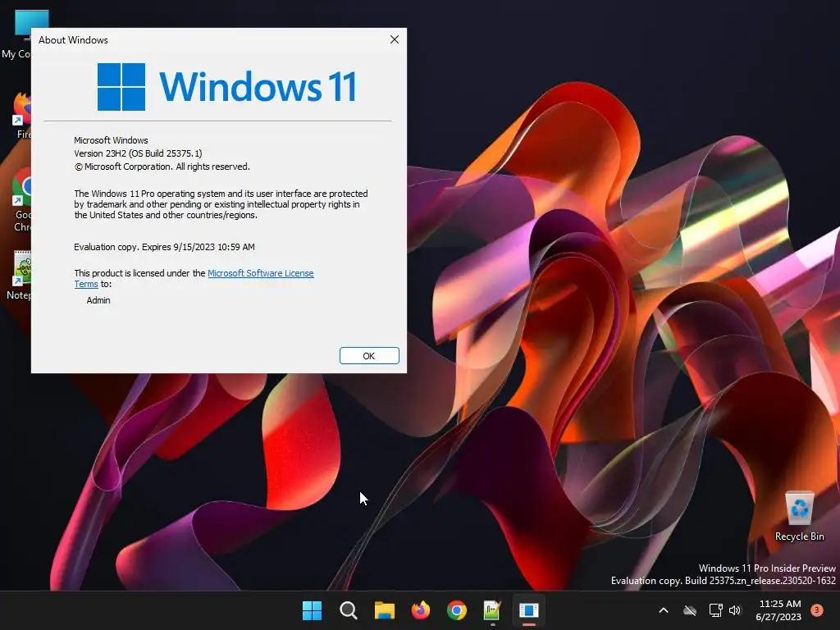Screen dimensions: 840x630
Task: Select the Firefox desktop shortcut
Action: click(x=21, y=115)
